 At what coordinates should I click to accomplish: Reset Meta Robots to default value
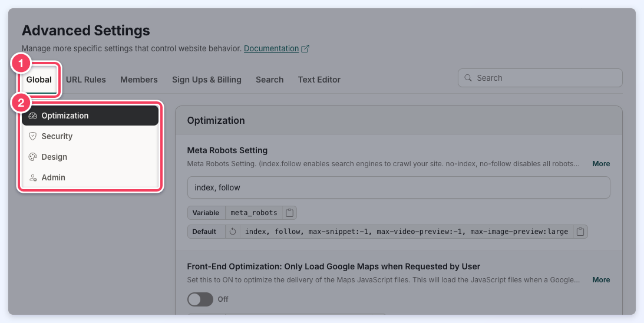coord(233,232)
